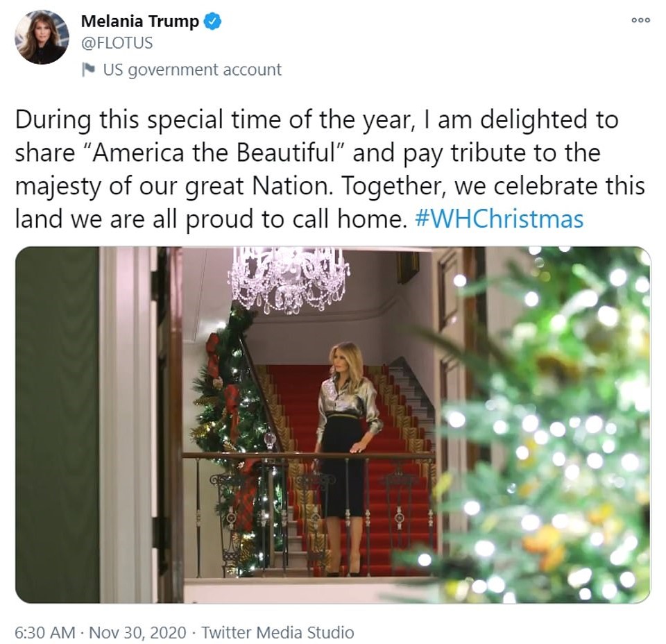Click the 6:30 AM timestamp
This screenshot has width=666, height=644.
(44, 632)
